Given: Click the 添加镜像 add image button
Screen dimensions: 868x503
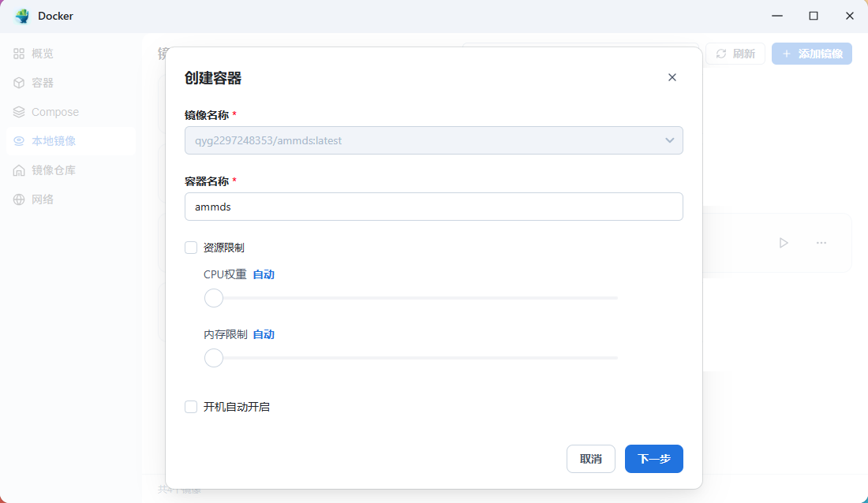Looking at the screenshot, I should [811, 53].
